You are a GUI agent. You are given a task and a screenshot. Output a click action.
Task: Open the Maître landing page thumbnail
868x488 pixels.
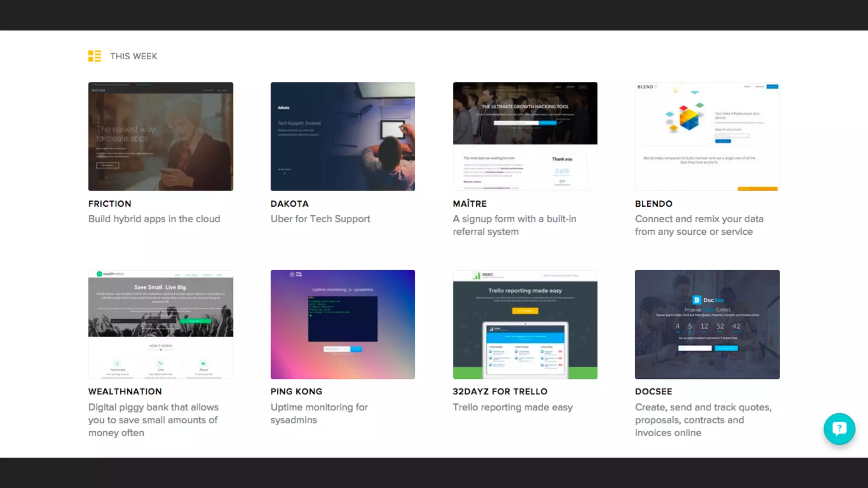tap(525, 136)
